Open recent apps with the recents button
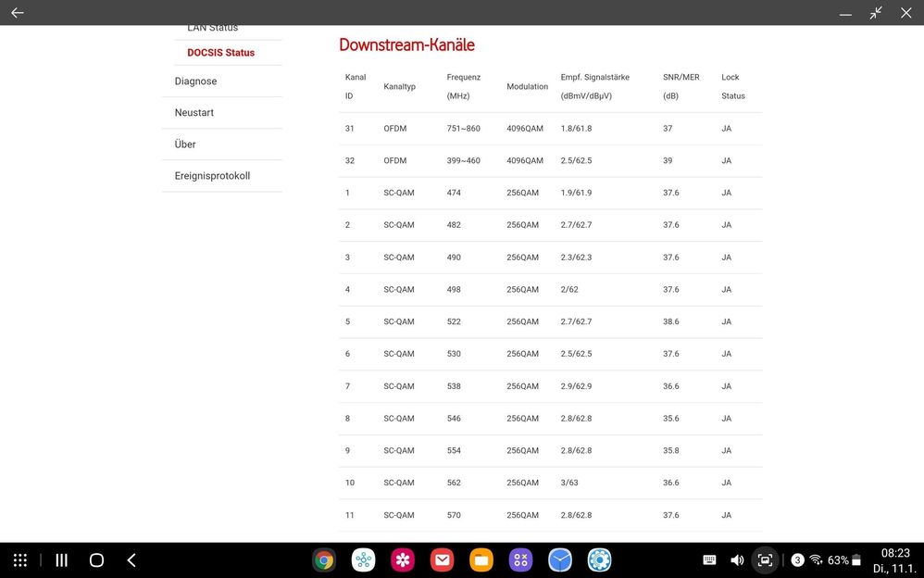The image size is (924, 578). [59, 559]
